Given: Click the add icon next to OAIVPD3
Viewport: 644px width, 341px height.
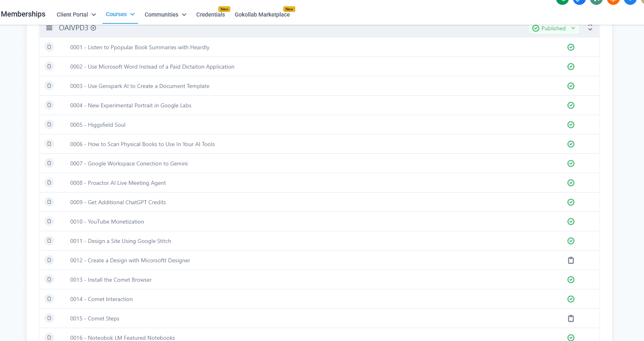Looking at the screenshot, I should (93, 28).
